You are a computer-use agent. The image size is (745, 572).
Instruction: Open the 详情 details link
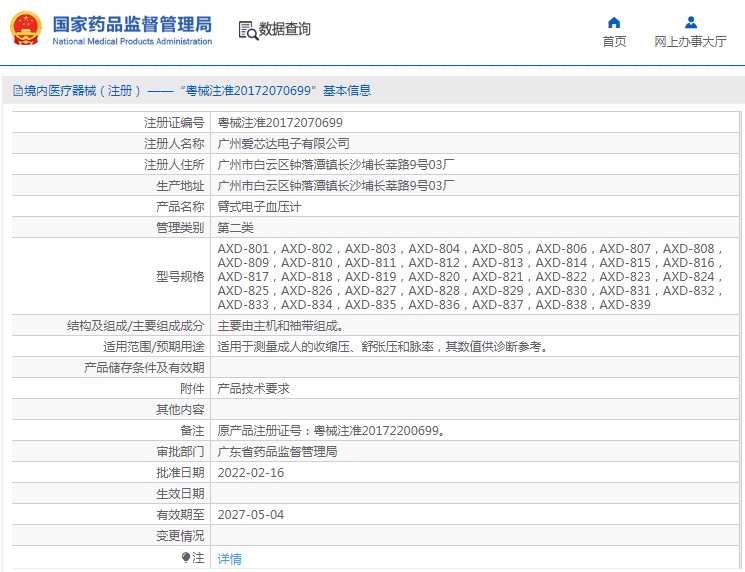coord(229,559)
